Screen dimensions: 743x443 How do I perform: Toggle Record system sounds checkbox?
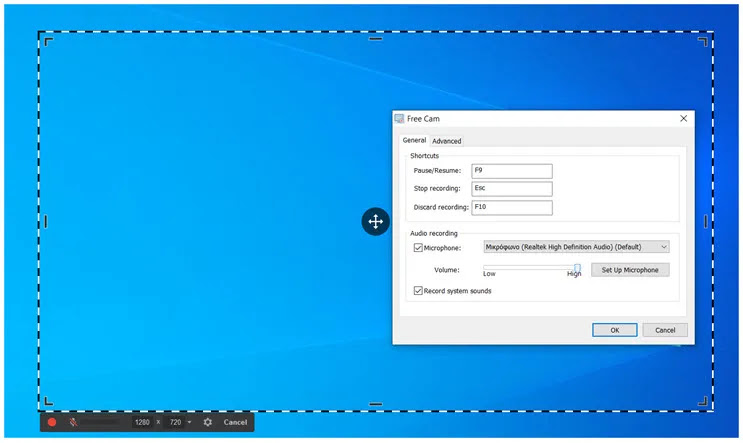[418, 291]
